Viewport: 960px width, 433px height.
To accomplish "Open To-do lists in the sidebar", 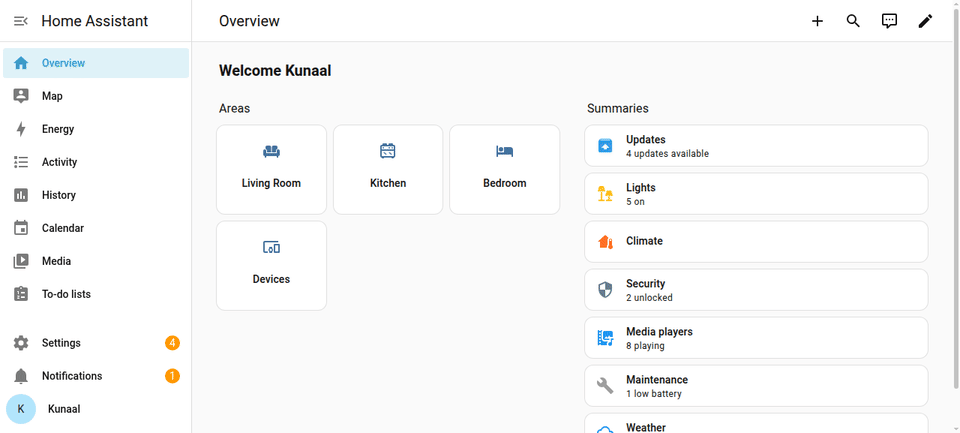I will (96, 294).
